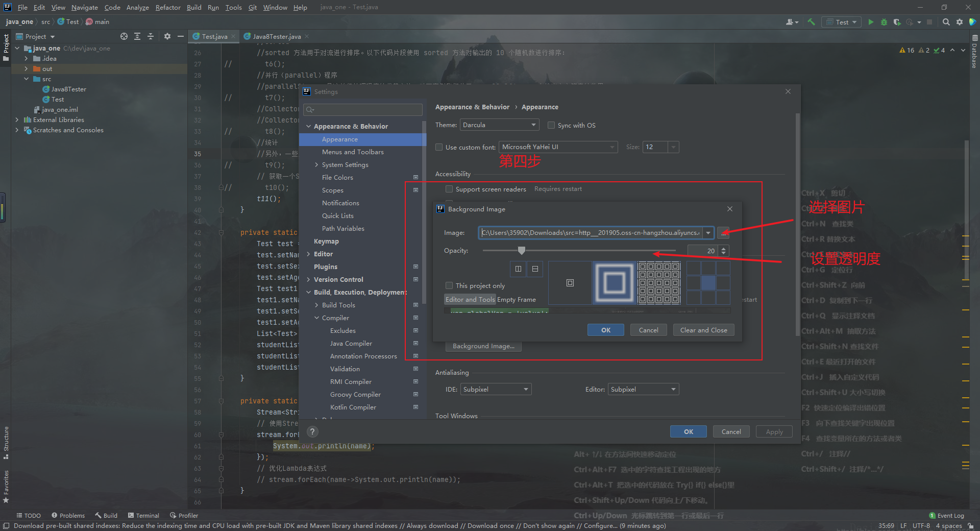Expand the Editor settings node
Screen dimensions: 980x531
click(309, 254)
